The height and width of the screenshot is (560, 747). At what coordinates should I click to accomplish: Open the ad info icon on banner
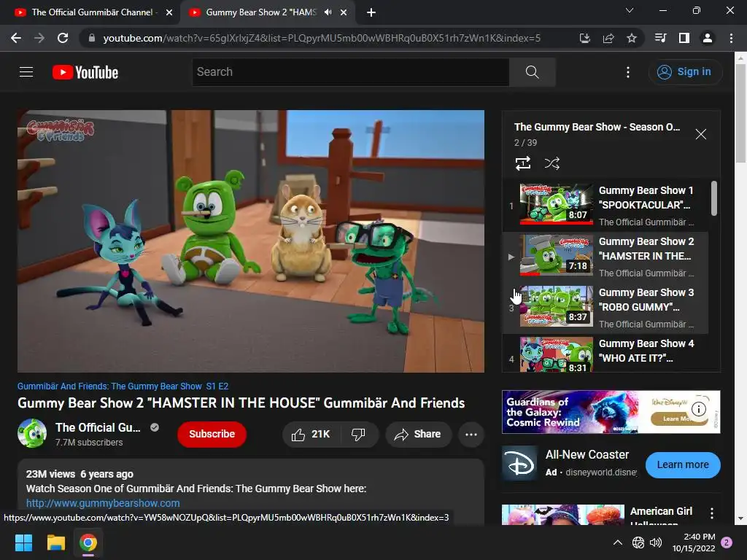pyautogui.click(x=698, y=408)
